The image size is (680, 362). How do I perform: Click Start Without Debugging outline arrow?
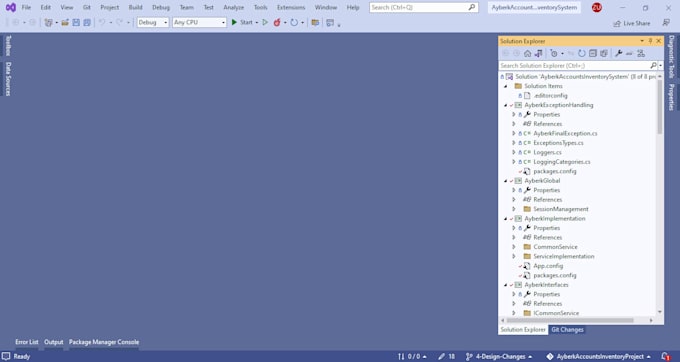[x=265, y=23]
